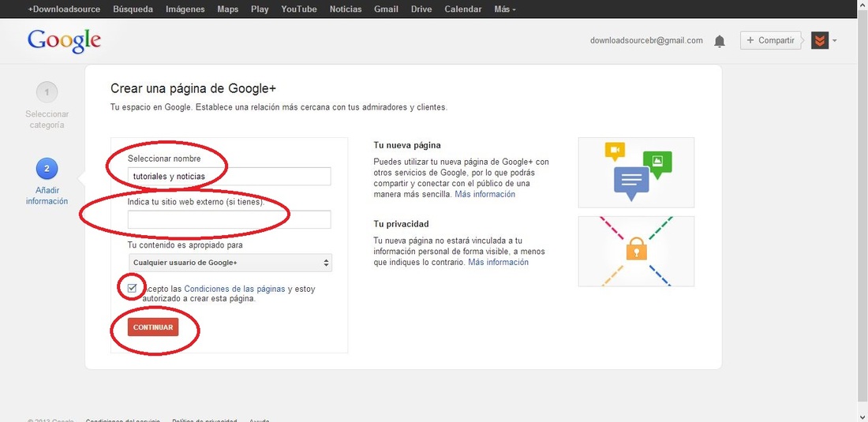Image resolution: width=868 pixels, height=422 pixels.
Task: Click step 2 Añadir información circle
Action: point(47,169)
